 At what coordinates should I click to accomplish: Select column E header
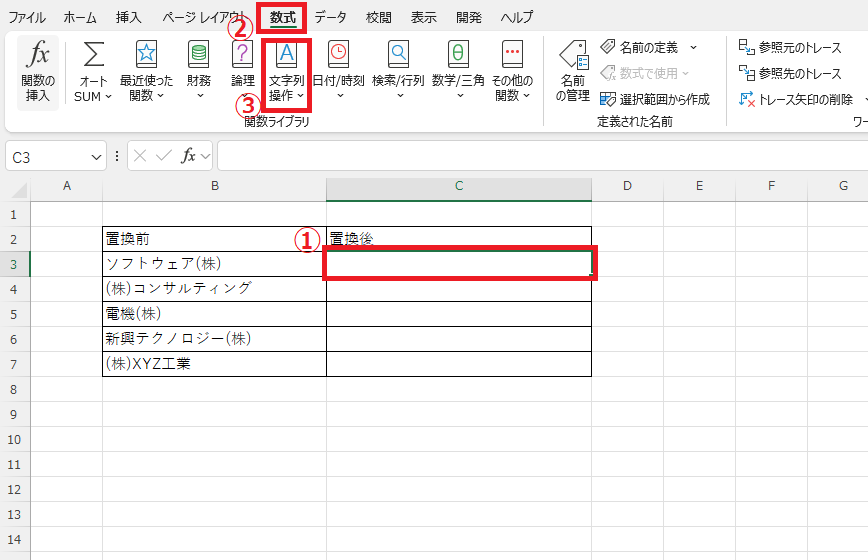(699, 186)
